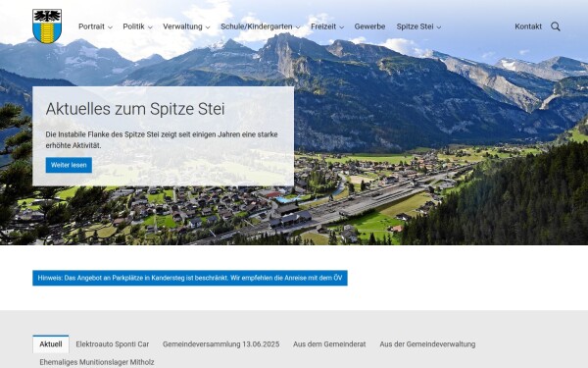
Task: Open the Spitze Stei menu
Action: 416,26
